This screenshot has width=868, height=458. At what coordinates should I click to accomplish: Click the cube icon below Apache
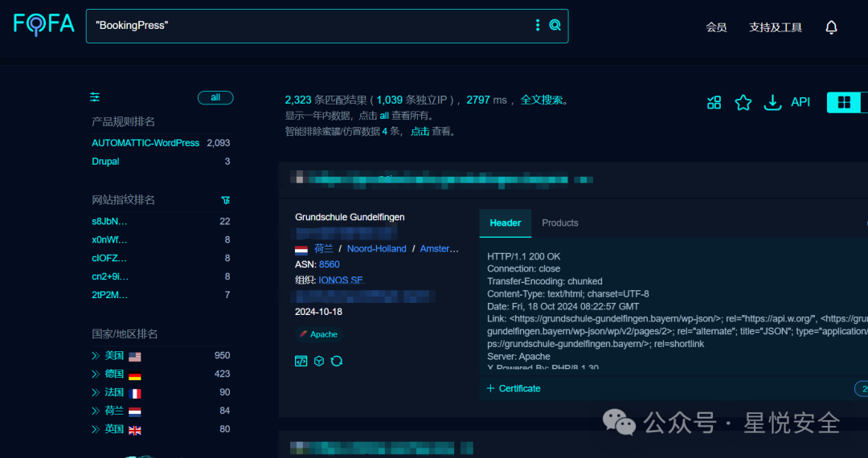pyautogui.click(x=319, y=362)
